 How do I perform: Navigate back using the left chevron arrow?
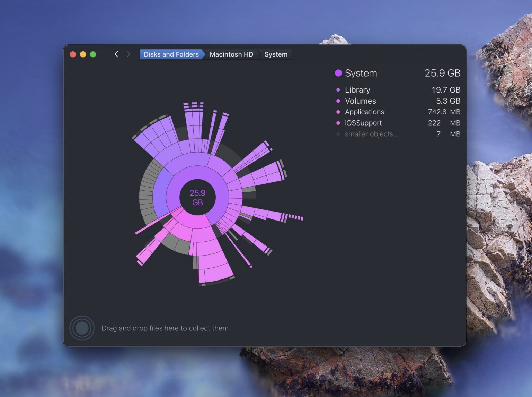coord(116,54)
